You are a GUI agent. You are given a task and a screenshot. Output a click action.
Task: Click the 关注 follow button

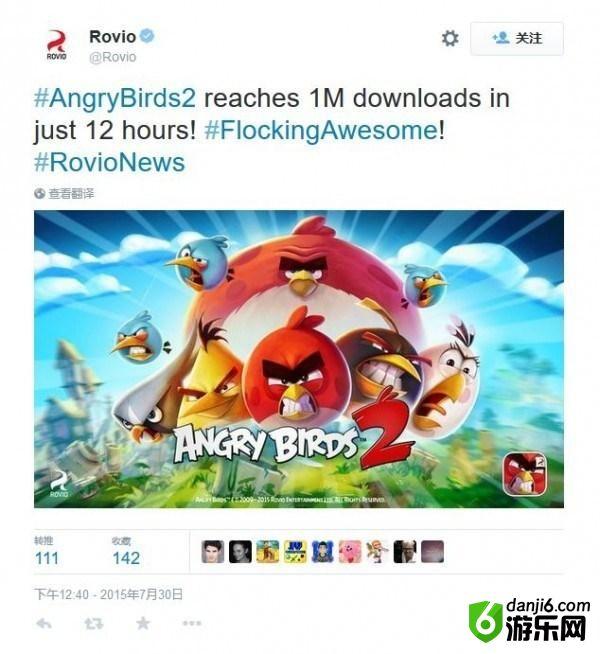click(517, 38)
